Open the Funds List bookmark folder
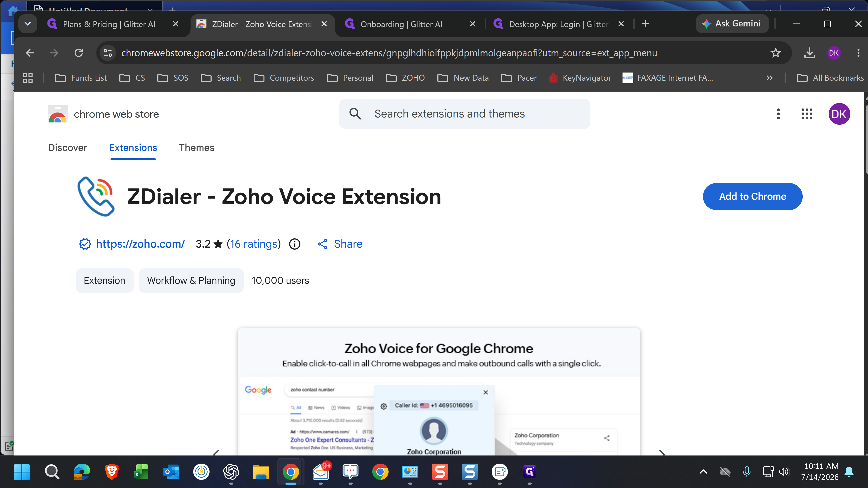868x488 pixels. tap(80, 78)
